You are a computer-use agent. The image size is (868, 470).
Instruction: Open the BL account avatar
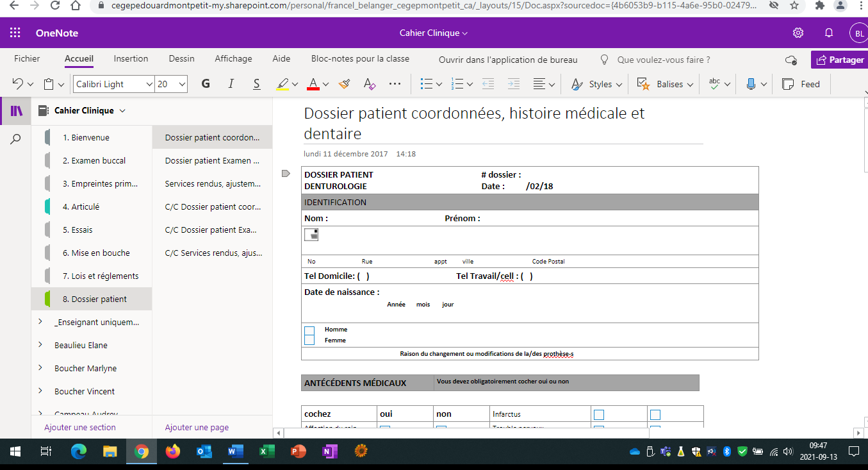(858, 33)
